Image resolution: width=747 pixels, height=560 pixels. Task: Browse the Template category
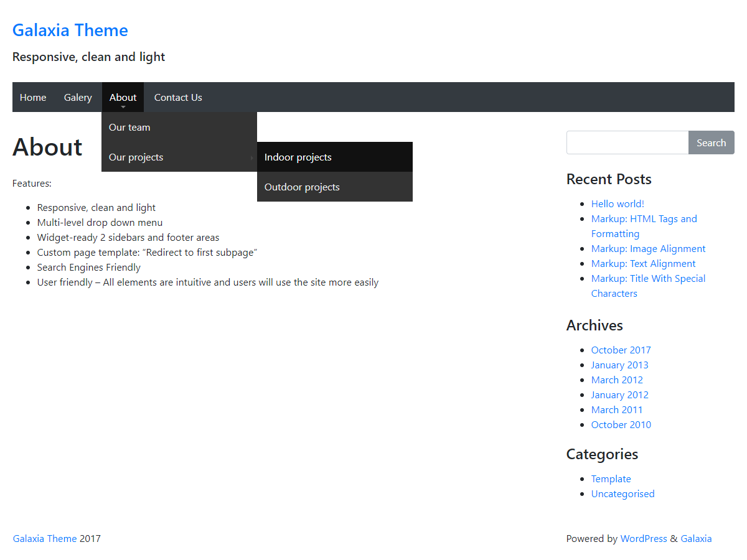click(611, 478)
